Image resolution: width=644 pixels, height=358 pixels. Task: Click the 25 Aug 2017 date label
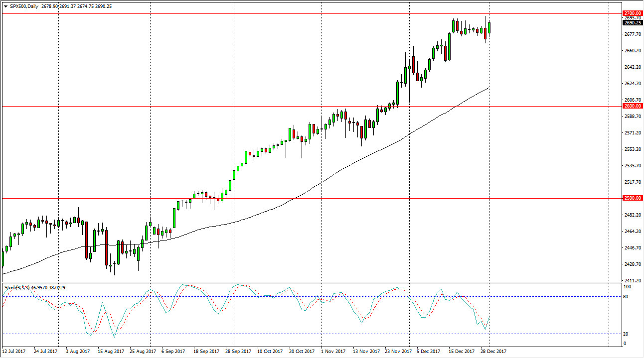click(142, 352)
